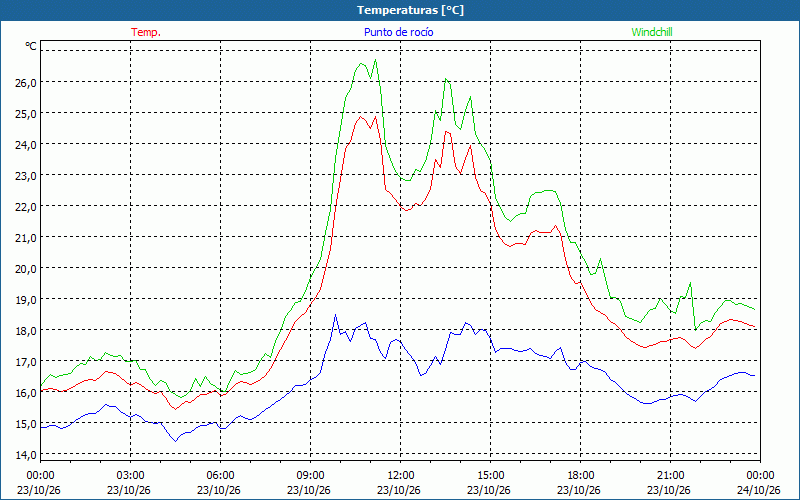Click the 12:00 time axis label
The height and width of the screenshot is (500, 800).
pyautogui.click(x=401, y=476)
